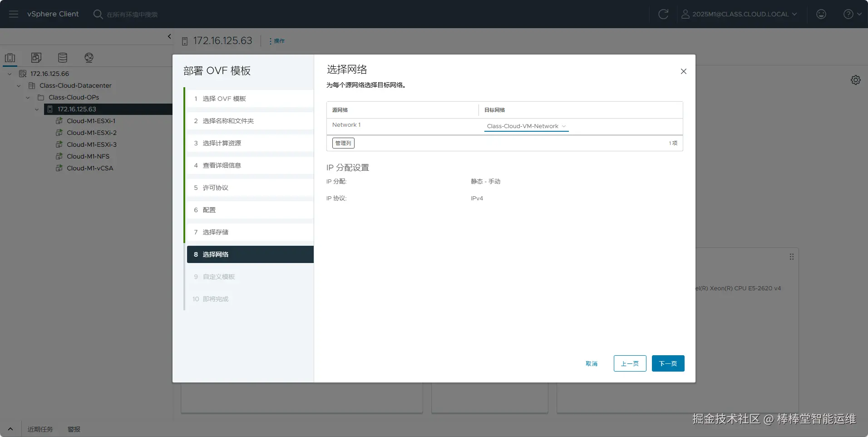Open the settings gear on the host page
This screenshot has height=437, width=868.
(856, 80)
